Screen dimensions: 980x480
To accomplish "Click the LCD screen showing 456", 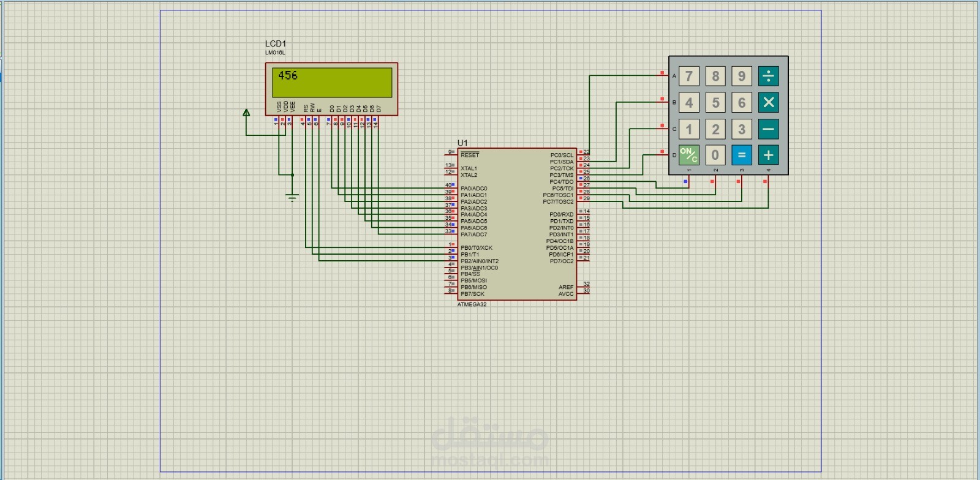I will tap(332, 83).
